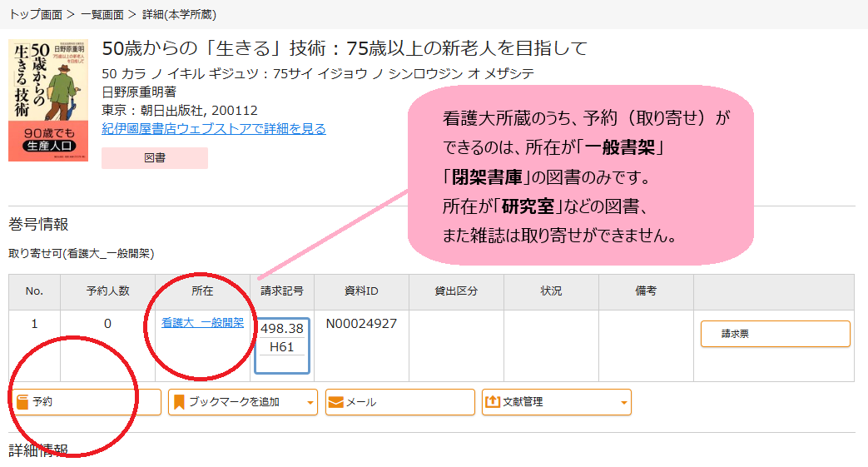Click the 所在 column header
The image size is (868, 467).
[202, 291]
